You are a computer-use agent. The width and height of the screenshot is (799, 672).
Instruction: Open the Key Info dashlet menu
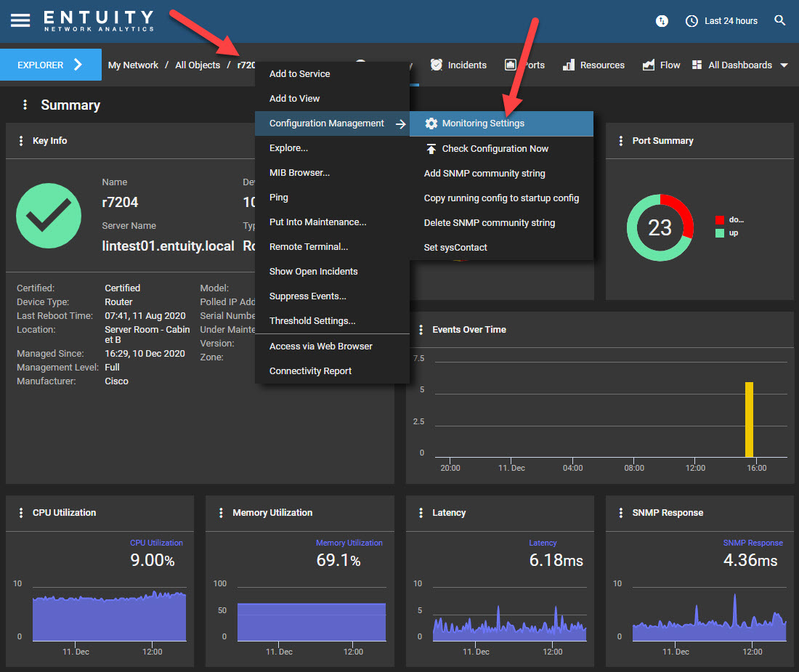[21, 141]
